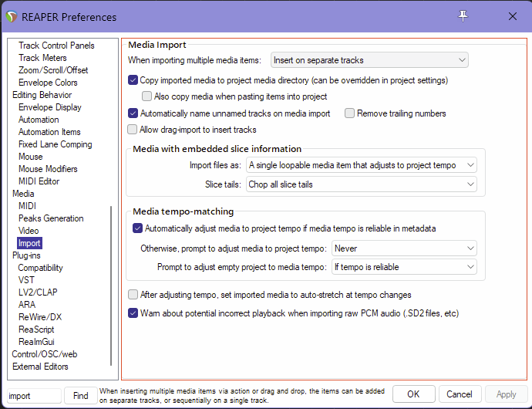The image size is (532, 409).
Task: Select Peaks Generation preferences page
Action: click(x=51, y=218)
